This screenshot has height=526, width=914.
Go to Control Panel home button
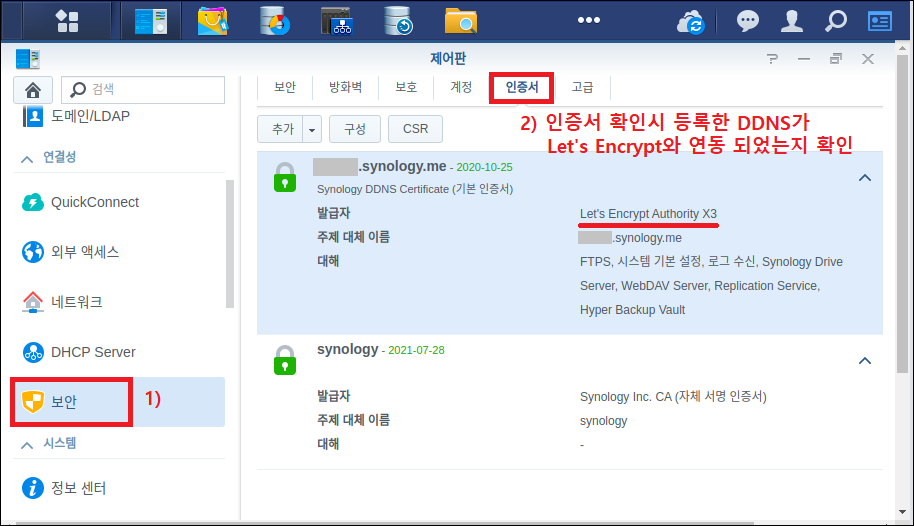coord(33,90)
